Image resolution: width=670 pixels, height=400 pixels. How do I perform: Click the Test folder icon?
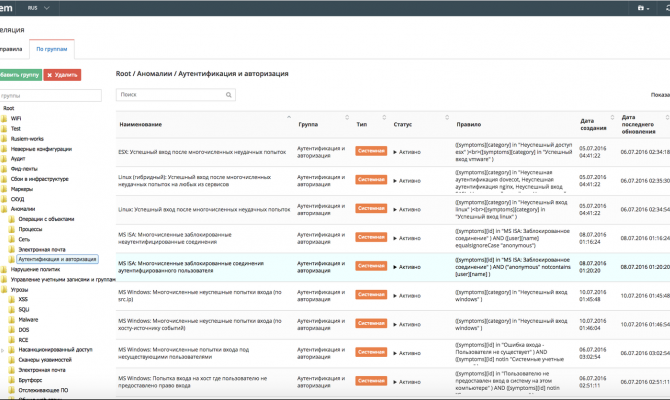point(4,129)
